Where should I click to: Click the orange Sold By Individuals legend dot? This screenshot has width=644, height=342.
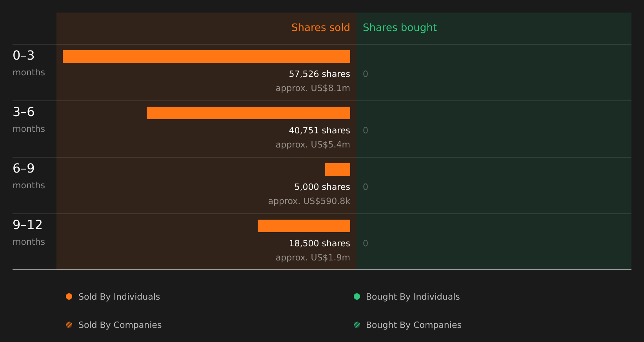[69, 297]
